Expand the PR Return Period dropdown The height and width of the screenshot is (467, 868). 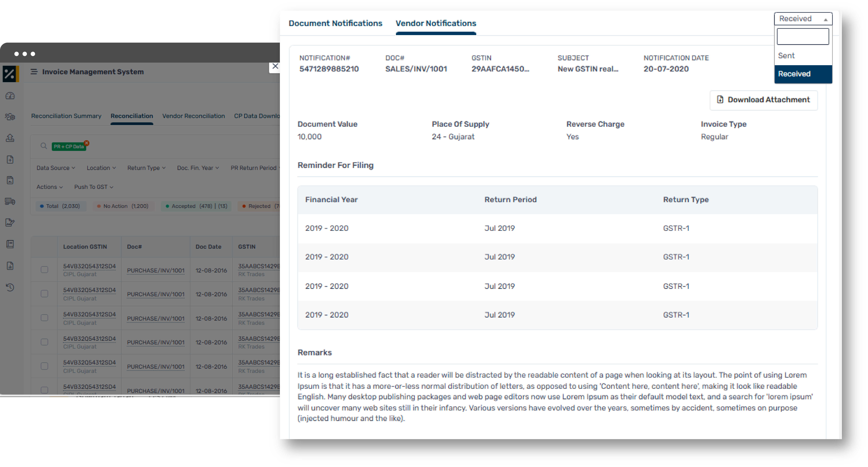pyautogui.click(x=255, y=168)
